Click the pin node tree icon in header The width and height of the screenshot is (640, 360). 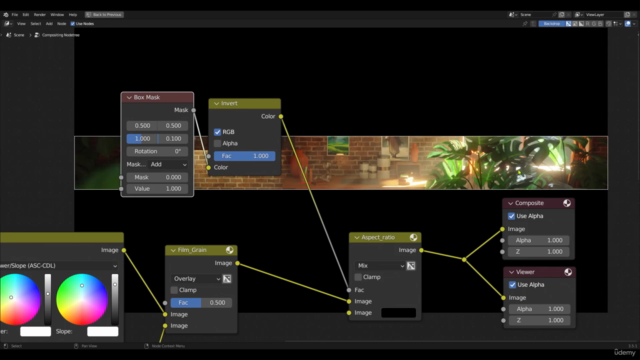525,24
